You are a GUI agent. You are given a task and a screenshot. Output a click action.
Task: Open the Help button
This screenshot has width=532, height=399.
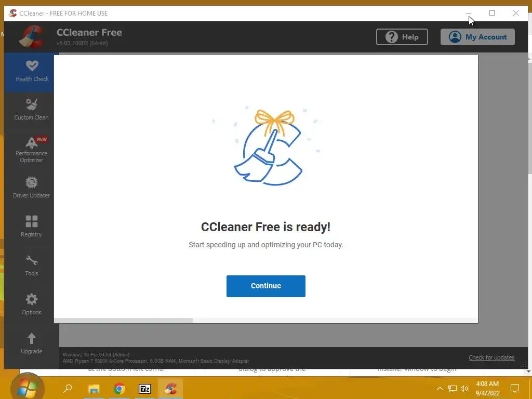tap(402, 37)
